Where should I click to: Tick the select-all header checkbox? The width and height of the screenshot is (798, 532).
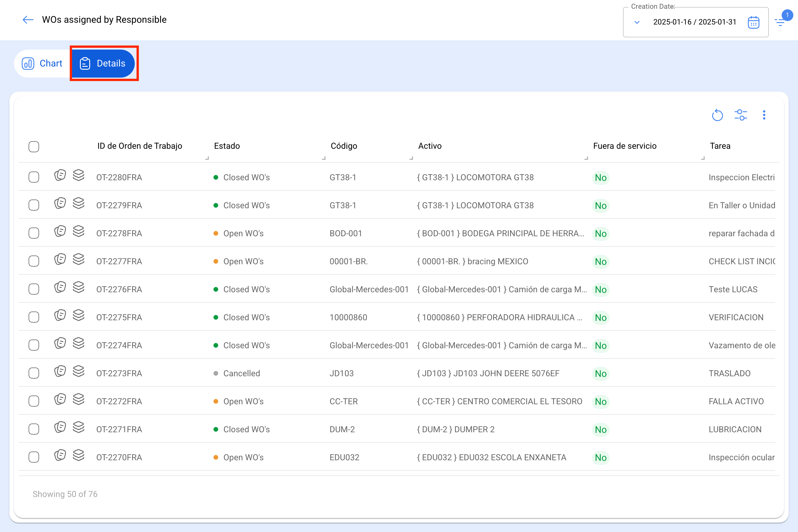(34, 147)
